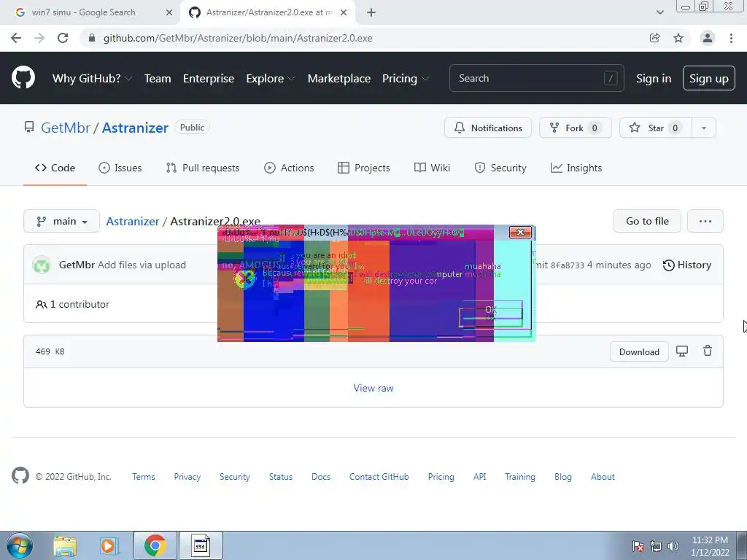Open new browser tab with plus icon
Image resolution: width=747 pixels, height=560 pixels.
click(371, 12)
